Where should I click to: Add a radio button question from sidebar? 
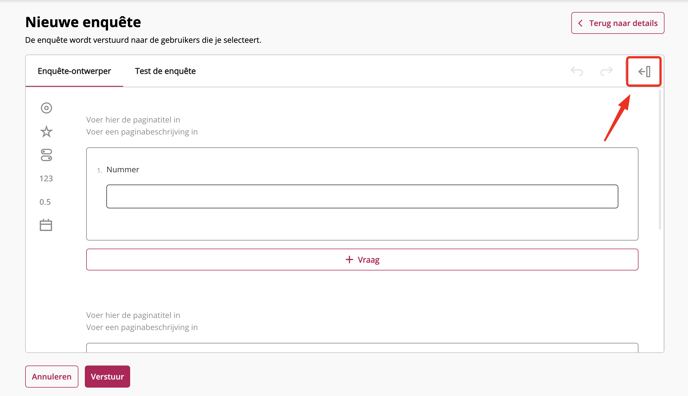pos(46,108)
